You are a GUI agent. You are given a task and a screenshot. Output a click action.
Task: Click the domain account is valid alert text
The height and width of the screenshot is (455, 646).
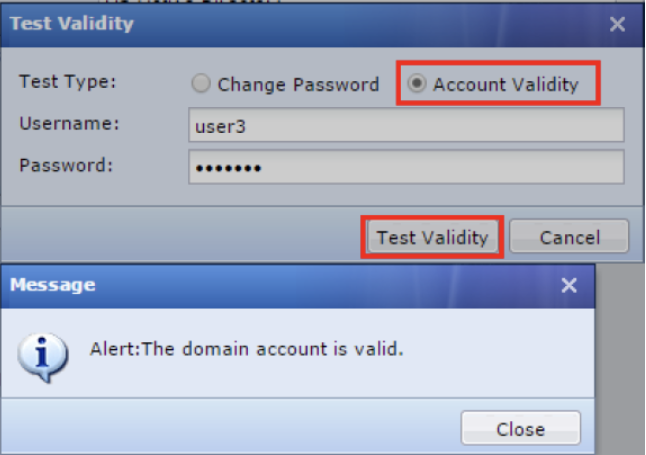(x=247, y=349)
